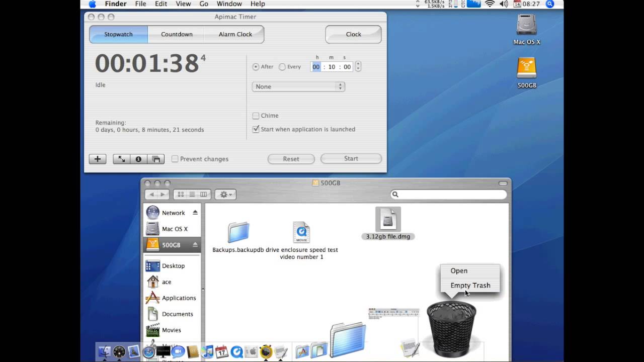Click the hours field showing 00
Image resolution: width=644 pixels, height=362 pixels.
tap(316, 67)
